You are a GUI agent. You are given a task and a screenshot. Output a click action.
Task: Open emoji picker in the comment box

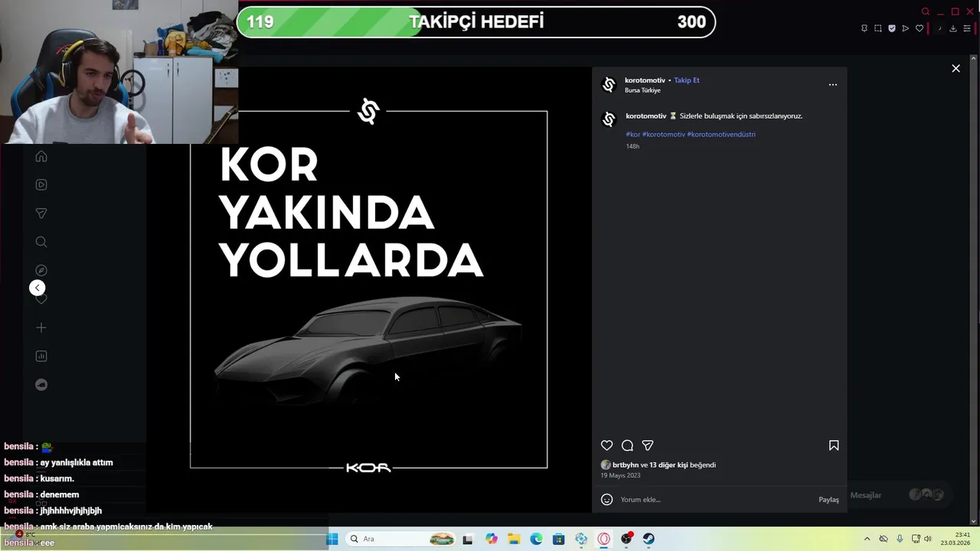click(606, 500)
